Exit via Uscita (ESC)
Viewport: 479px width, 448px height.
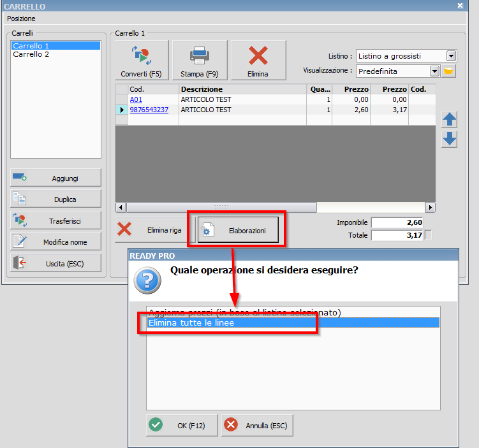click(x=55, y=263)
